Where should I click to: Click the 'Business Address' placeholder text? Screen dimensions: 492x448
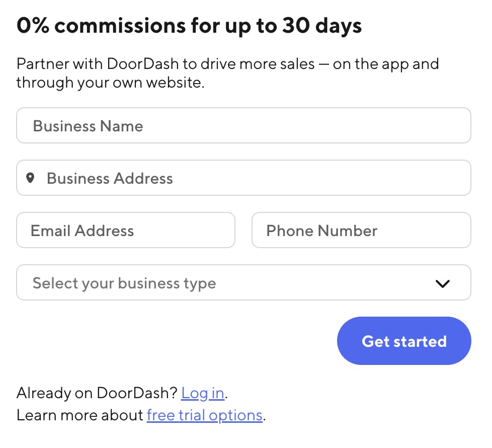click(110, 178)
